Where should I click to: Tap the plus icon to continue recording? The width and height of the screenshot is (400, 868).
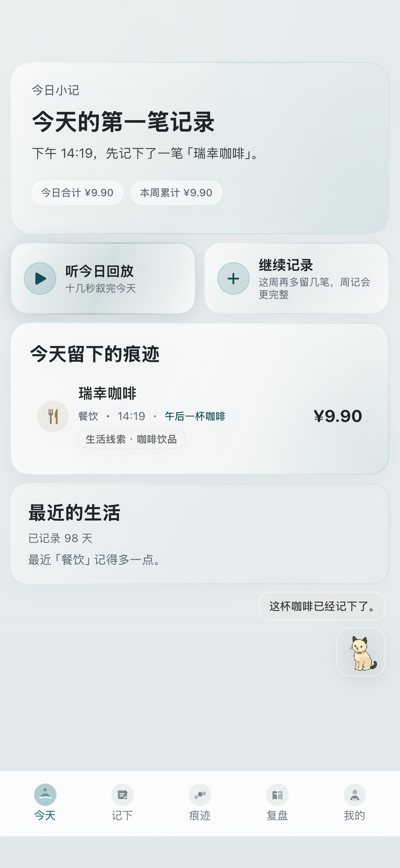point(233,278)
